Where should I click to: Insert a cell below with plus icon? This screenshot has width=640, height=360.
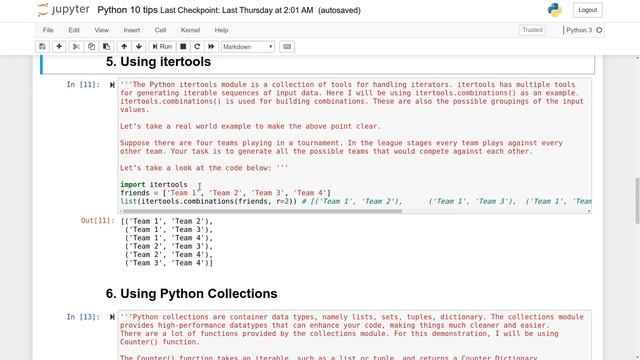[x=59, y=47]
